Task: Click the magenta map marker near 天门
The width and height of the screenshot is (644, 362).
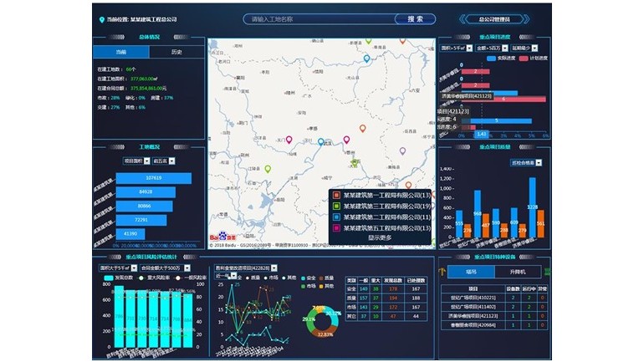Action: tap(289, 140)
